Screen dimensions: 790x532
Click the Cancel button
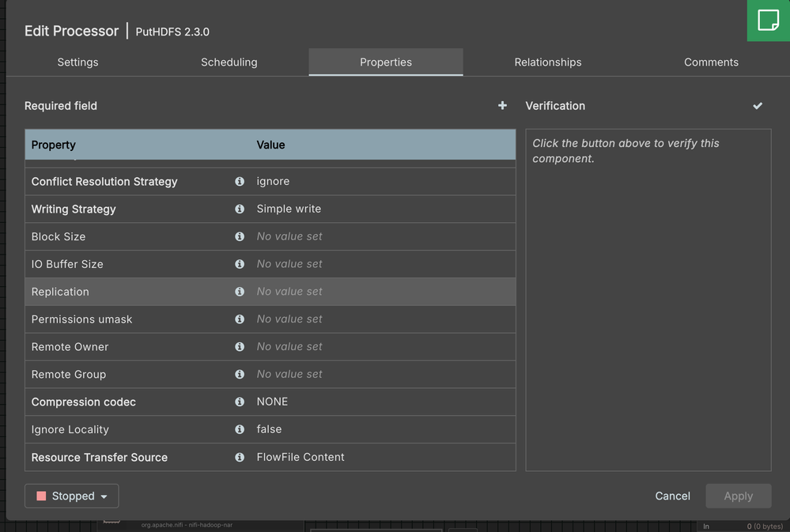(x=672, y=496)
